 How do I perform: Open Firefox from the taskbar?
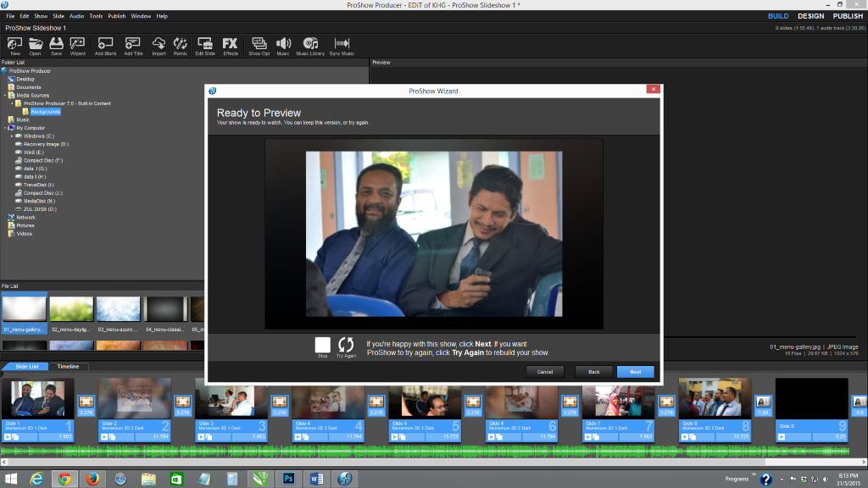92,479
